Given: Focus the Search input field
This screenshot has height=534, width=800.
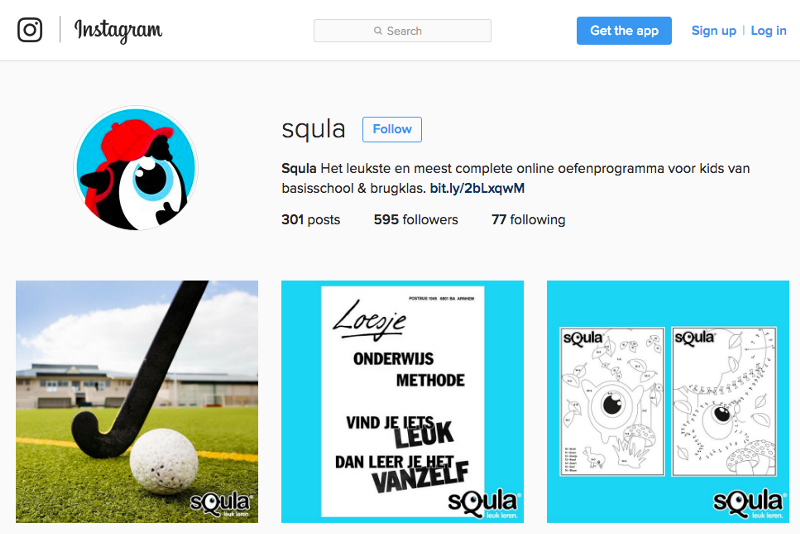Looking at the screenshot, I should pyautogui.click(x=403, y=31).
